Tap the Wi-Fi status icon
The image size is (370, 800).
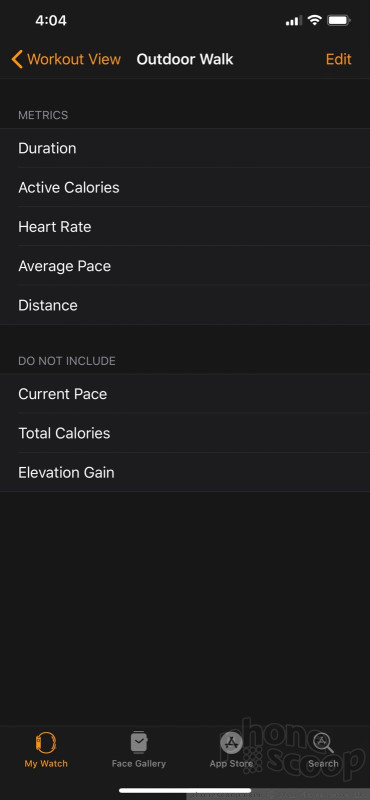tap(315, 20)
